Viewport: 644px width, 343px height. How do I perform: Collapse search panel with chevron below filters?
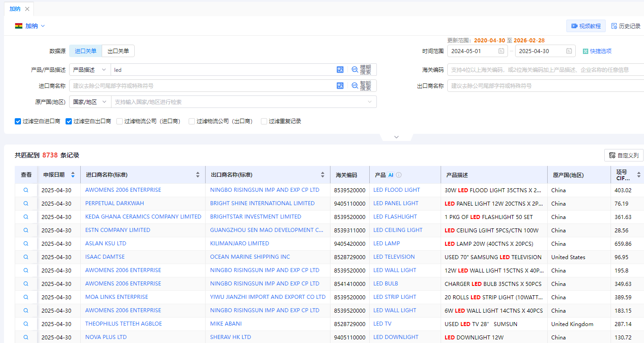point(396,137)
